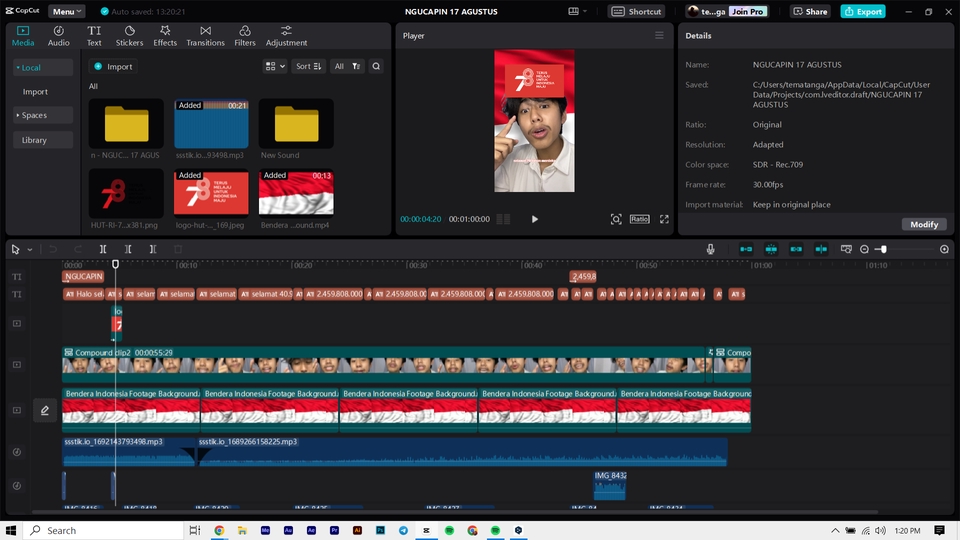
Task: Click the Share button
Action: 809,11
